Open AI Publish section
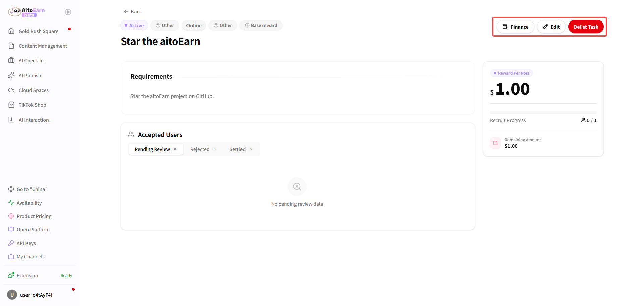The width and height of the screenshot is (644, 306). [x=40, y=75]
